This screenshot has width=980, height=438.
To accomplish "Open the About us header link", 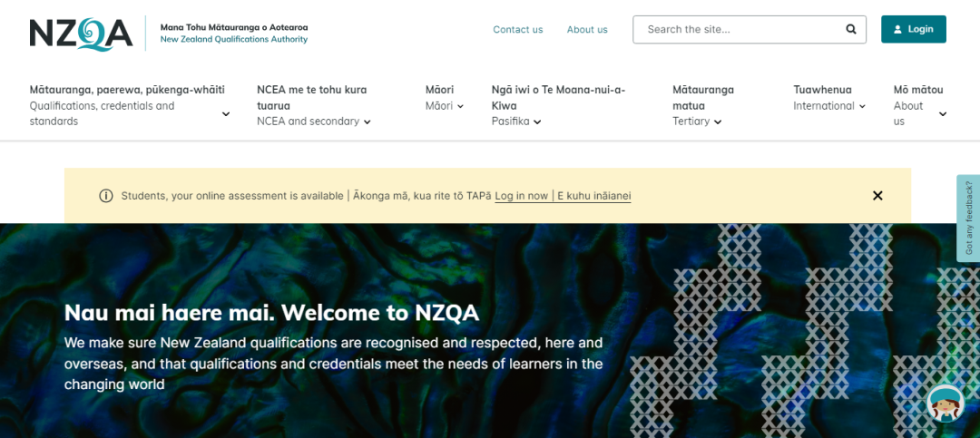I will 587,29.
